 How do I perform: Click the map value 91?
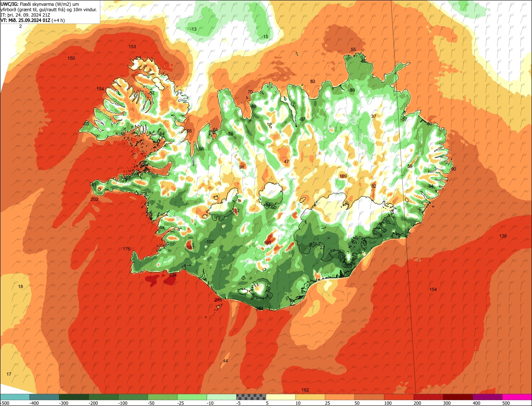[x=242, y=167]
